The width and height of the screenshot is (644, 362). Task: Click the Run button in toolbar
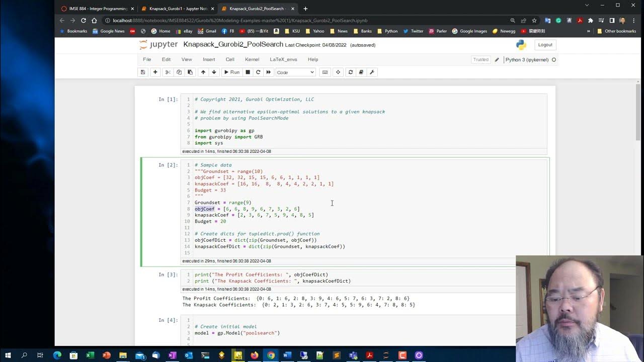coord(231,72)
